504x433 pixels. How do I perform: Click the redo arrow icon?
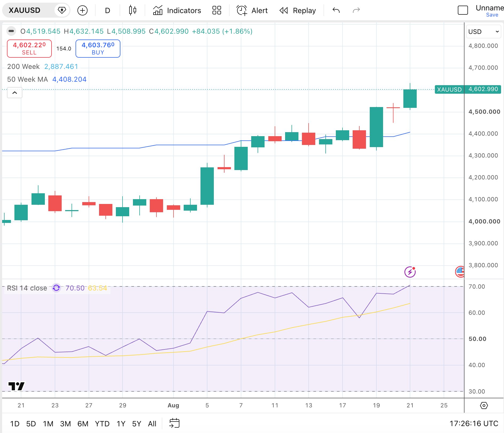tap(356, 10)
